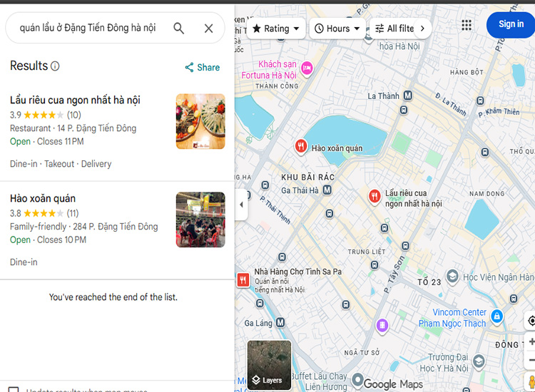
Task: Click the Học Viện Ngân Hàng school pin
Action: 452,276
